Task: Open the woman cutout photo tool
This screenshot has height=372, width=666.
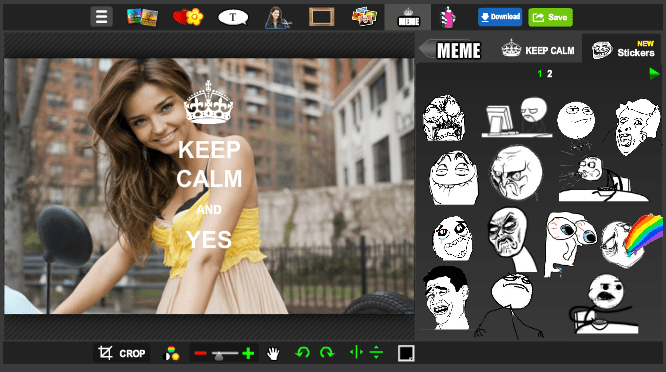Action: (277, 17)
